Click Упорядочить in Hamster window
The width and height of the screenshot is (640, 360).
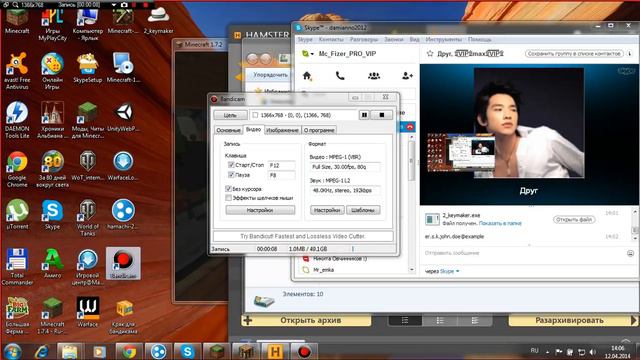(270, 75)
